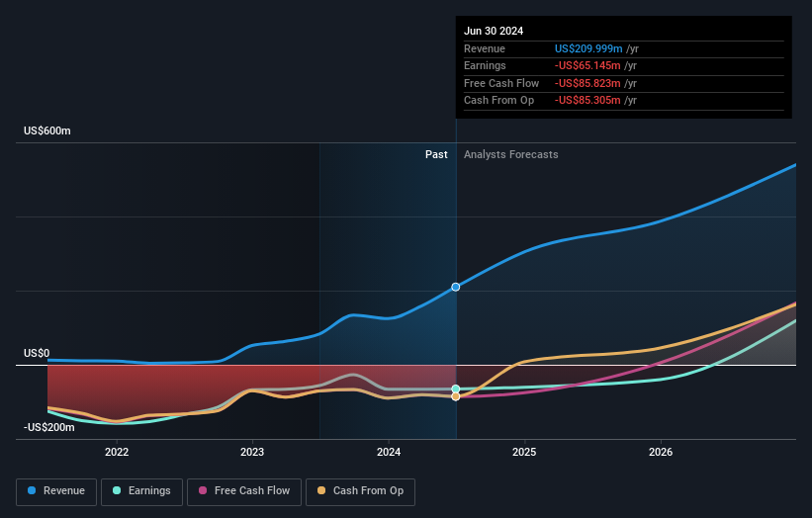
Task: Click the 2024 x-axis label
Action: pyautogui.click(x=389, y=452)
